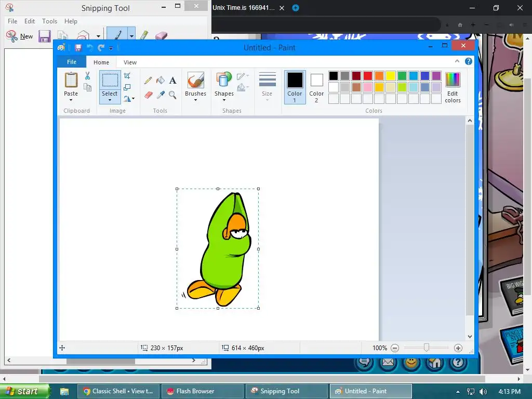Expand Pen options dropdown in Snipping Tool
The width and height of the screenshot is (532, 399).
131,34
